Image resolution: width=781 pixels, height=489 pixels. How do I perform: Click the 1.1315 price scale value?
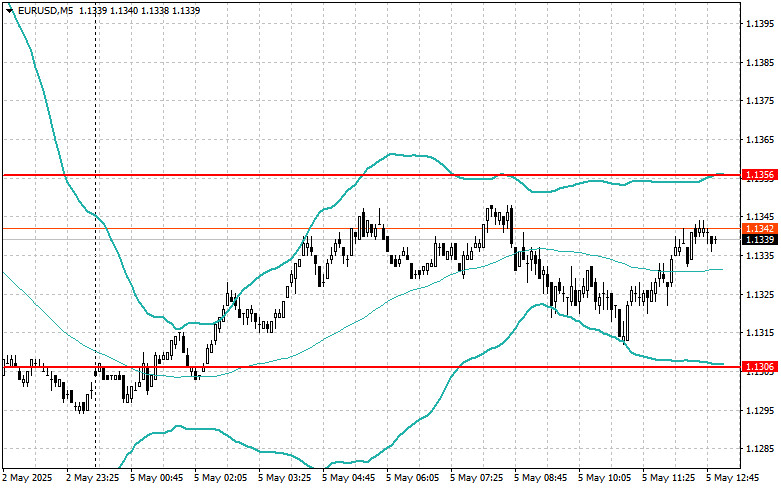click(760, 333)
